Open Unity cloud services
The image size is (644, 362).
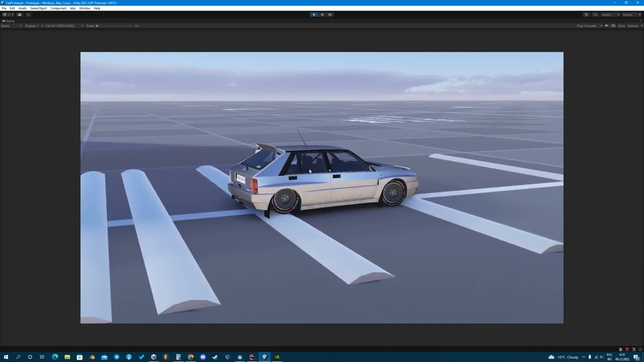pyautogui.click(x=20, y=15)
